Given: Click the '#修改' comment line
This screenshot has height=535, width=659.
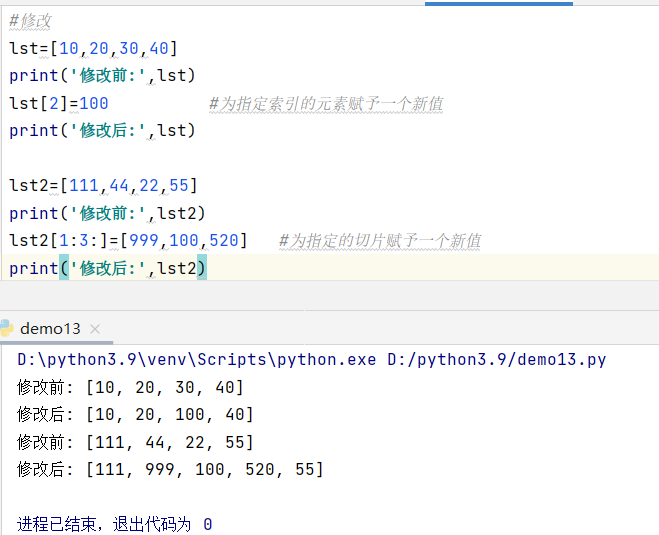Looking at the screenshot, I should click(x=30, y=21).
